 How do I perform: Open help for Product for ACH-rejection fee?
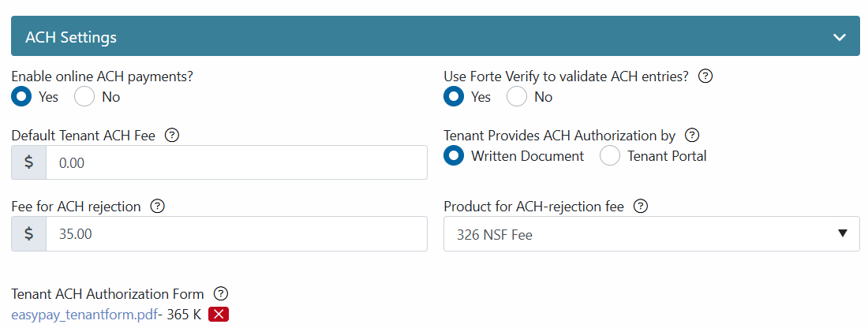pos(641,207)
